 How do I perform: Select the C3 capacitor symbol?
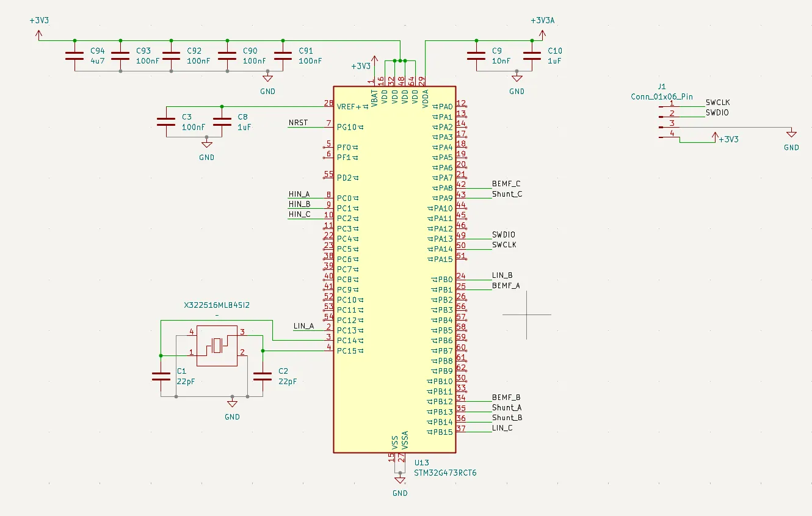[166, 122]
